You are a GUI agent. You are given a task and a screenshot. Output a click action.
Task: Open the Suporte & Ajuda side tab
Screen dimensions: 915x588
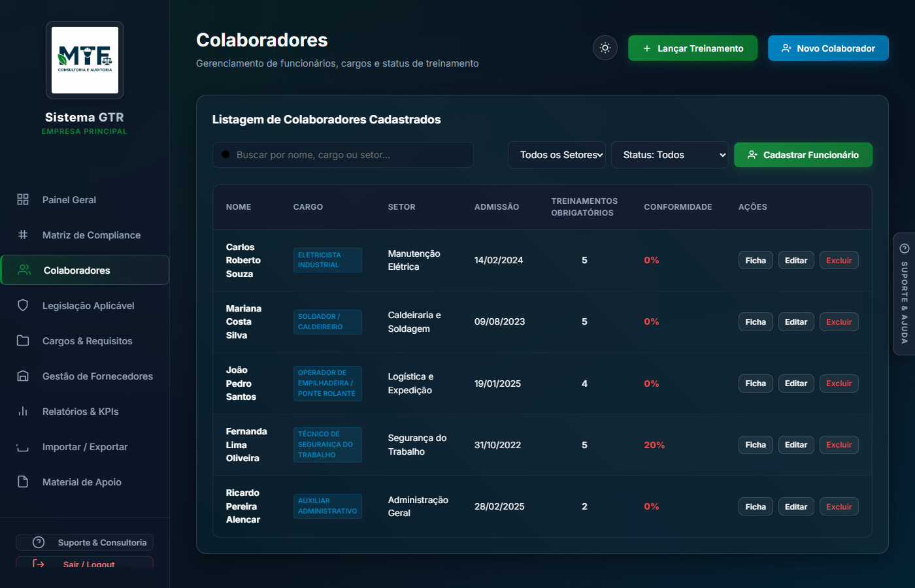[x=904, y=293]
